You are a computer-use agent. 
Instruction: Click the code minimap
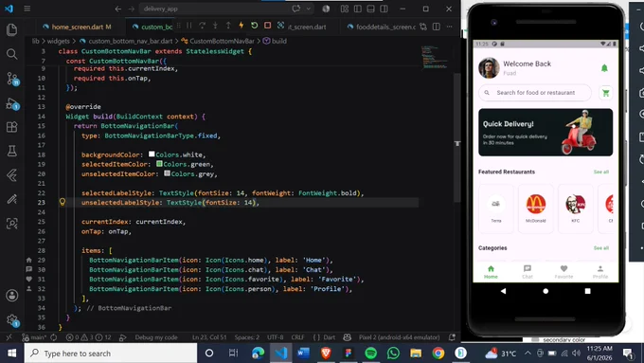435,57
